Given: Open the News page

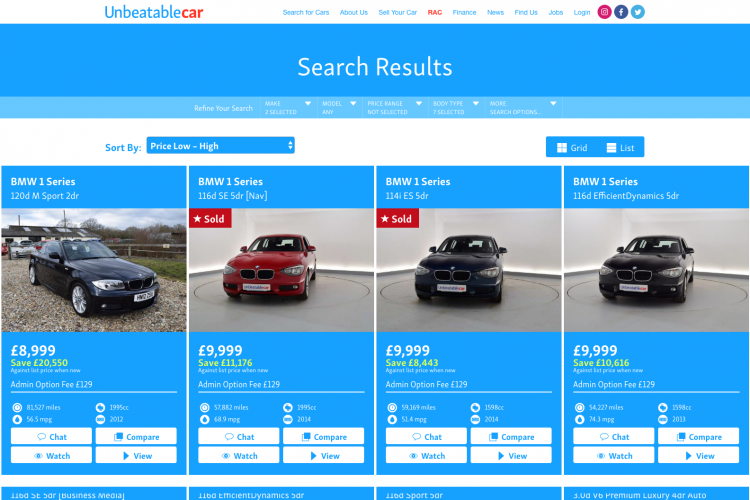Looking at the screenshot, I should tap(496, 12).
